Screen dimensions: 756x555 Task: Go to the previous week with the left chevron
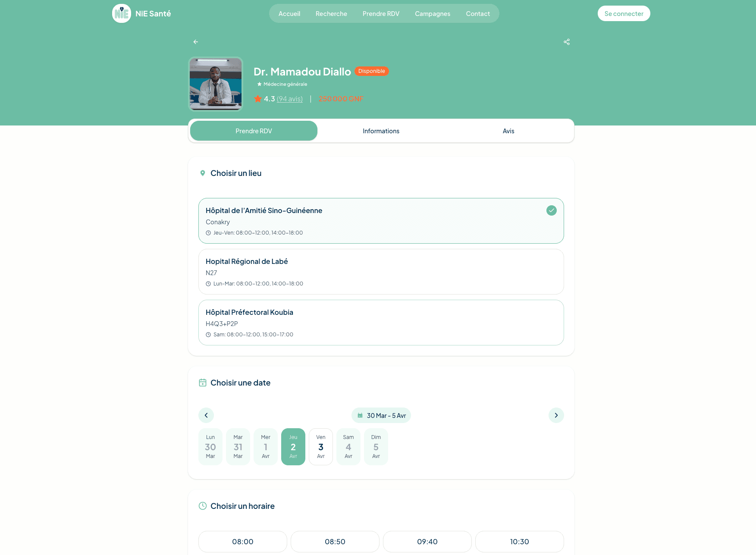[x=206, y=415]
